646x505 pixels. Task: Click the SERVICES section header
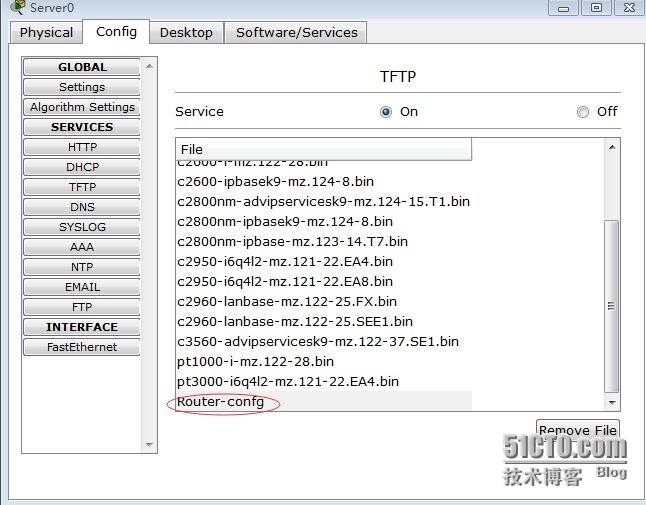point(82,127)
